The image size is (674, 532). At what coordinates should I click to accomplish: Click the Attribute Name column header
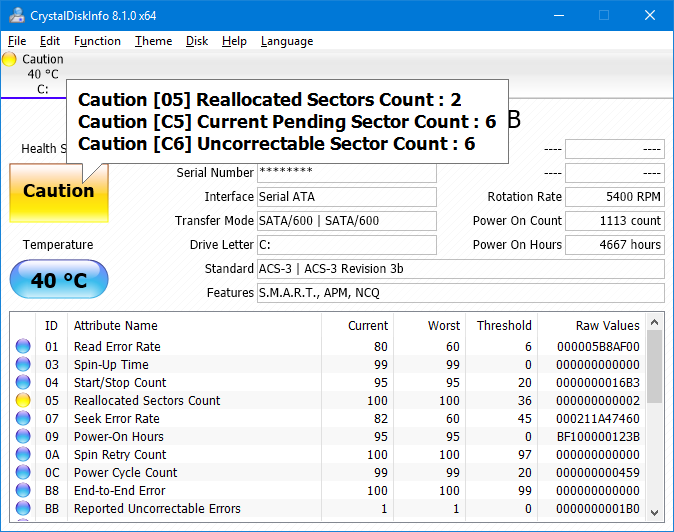click(115, 325)
